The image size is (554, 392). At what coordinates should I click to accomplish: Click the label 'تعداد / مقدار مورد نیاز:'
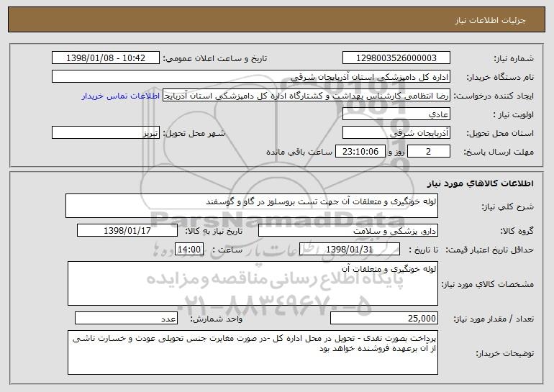pyautogui.click(x=494, y=319)
